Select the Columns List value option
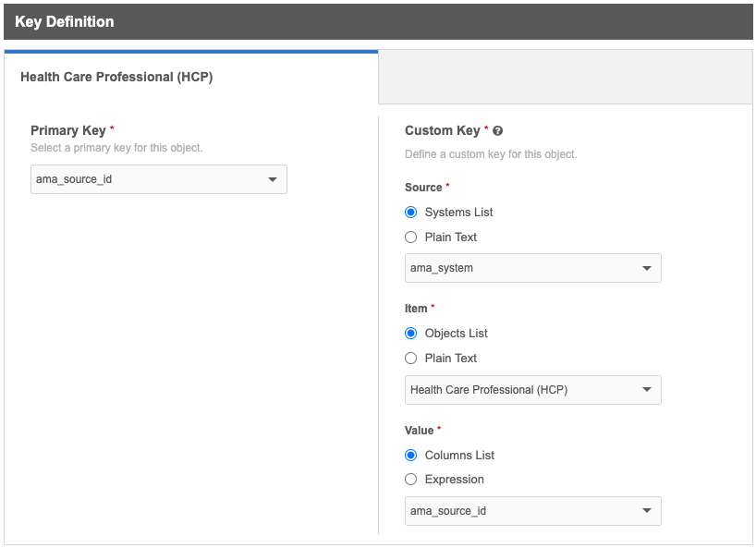 [411, 456]
